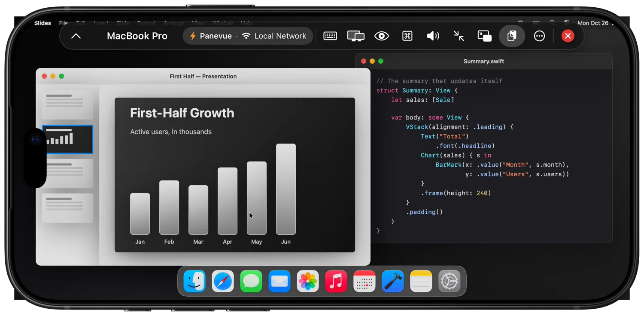Select the first slide thumbnail
The height and width of the screenshot is (316, 644).
click(67, 105)
